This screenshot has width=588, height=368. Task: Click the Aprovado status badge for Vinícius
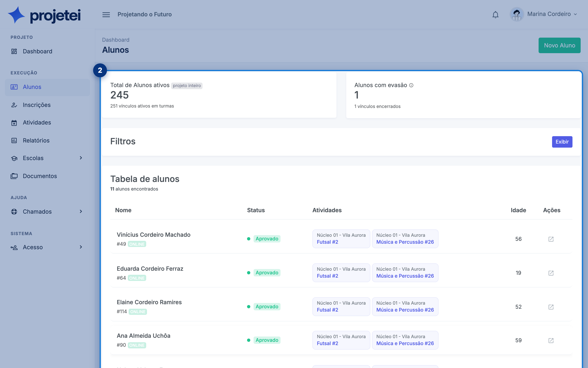(x=267, y=239)
